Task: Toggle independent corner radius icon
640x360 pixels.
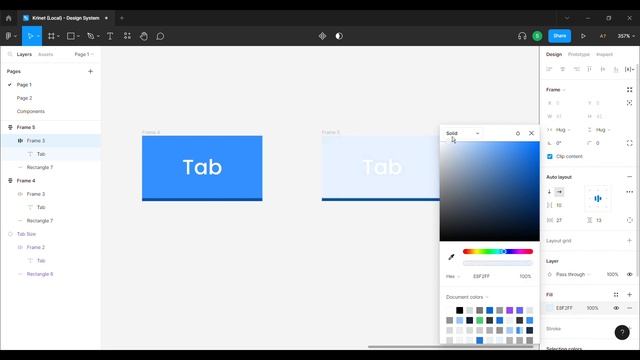Action: [x=629, y=143]
